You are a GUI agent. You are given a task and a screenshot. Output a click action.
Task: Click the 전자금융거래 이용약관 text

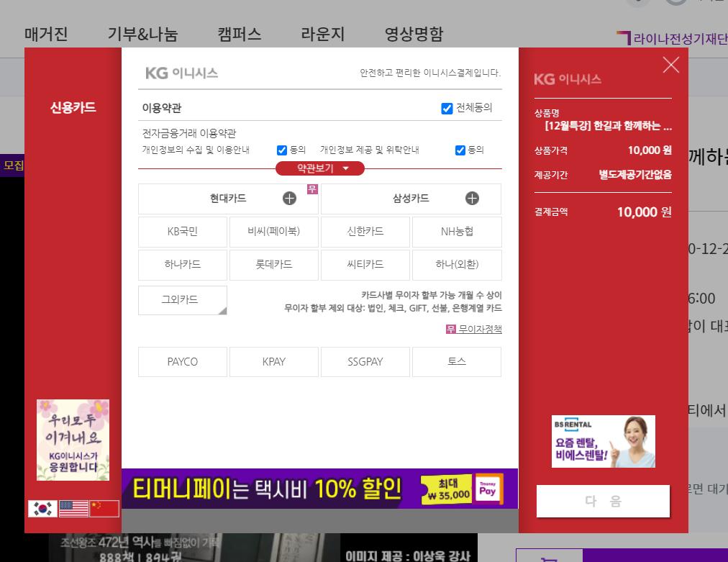[x=189, y=134]
